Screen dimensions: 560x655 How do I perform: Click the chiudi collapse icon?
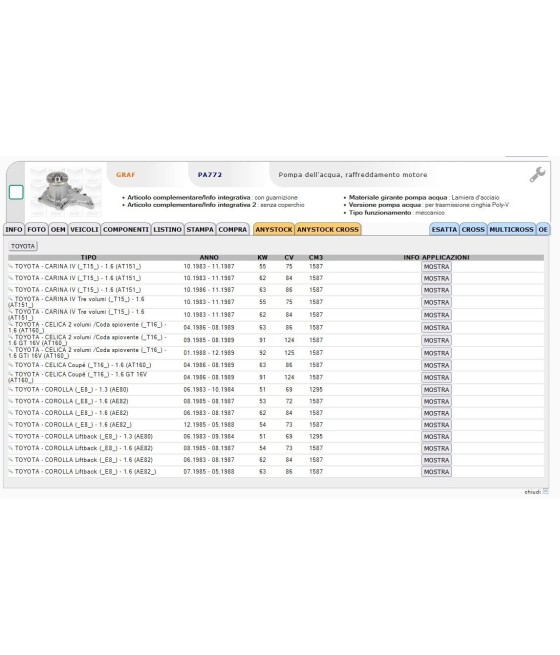coord(545,491)
